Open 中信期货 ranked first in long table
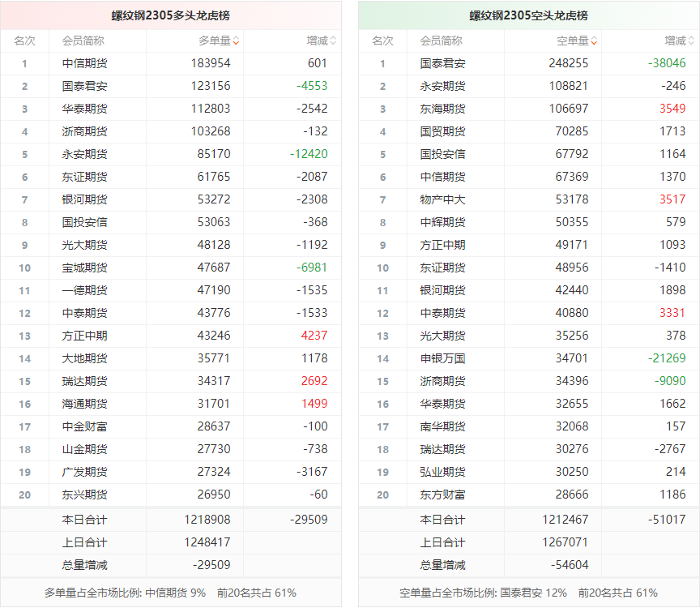Image resolution: width=700 pixels, height=608 pixels. (x=84, y=63)
